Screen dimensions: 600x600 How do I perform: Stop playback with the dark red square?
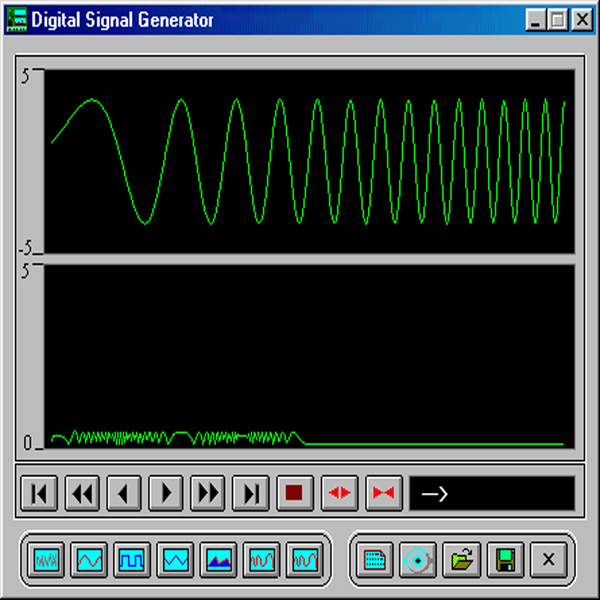pyautogui.click(x=295, y=493)
